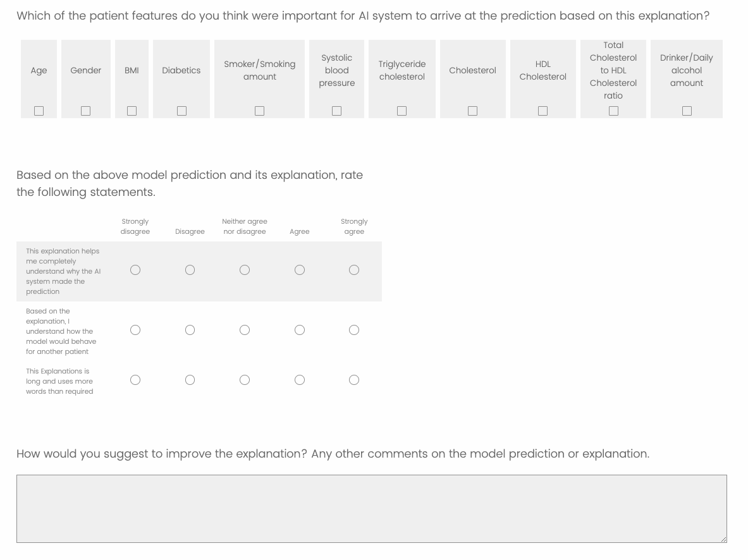Check the Smoker/Smoking amount box
Viewport: 748px width, 560px height.
point(259,111)
